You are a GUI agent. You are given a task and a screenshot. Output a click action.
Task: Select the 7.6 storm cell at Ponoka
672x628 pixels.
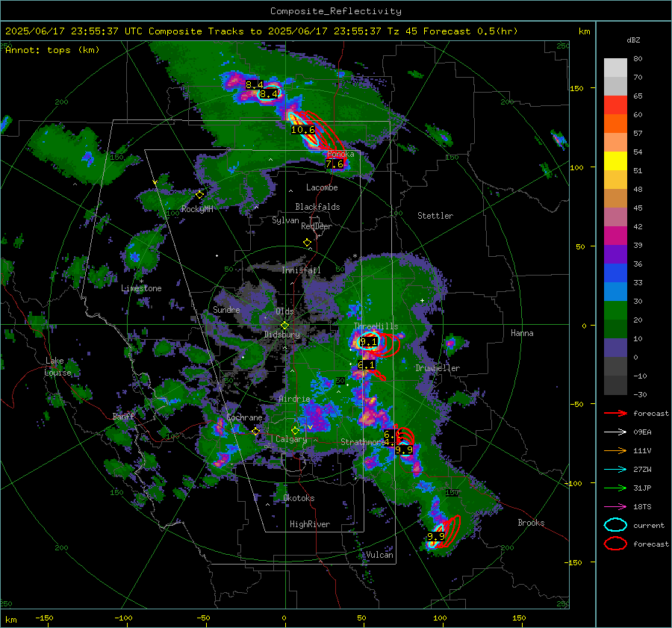(335, 164)
